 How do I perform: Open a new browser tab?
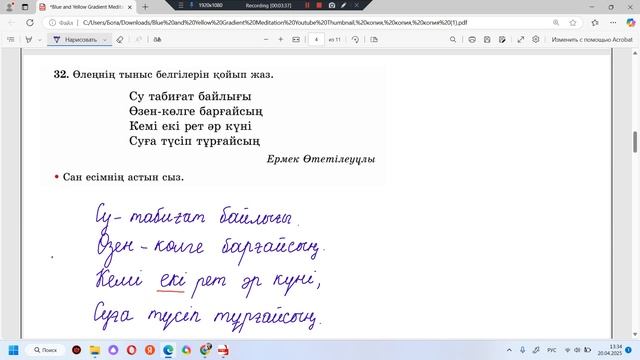coord(145,7)
